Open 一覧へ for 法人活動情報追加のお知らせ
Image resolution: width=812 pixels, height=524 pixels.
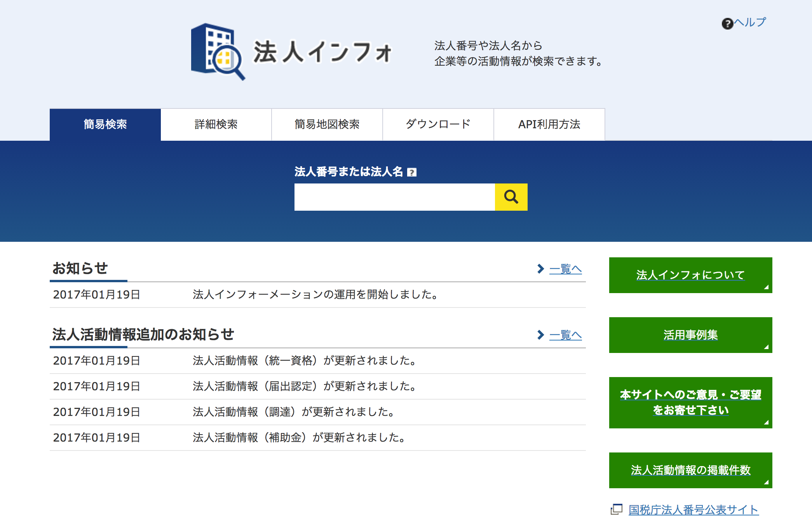(x=566, y=335)
